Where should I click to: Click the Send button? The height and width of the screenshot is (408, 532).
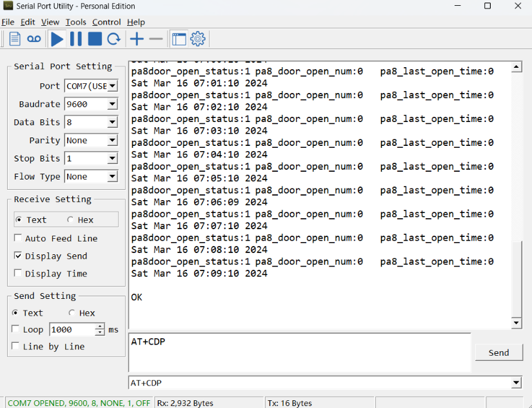tap(498, 352)
